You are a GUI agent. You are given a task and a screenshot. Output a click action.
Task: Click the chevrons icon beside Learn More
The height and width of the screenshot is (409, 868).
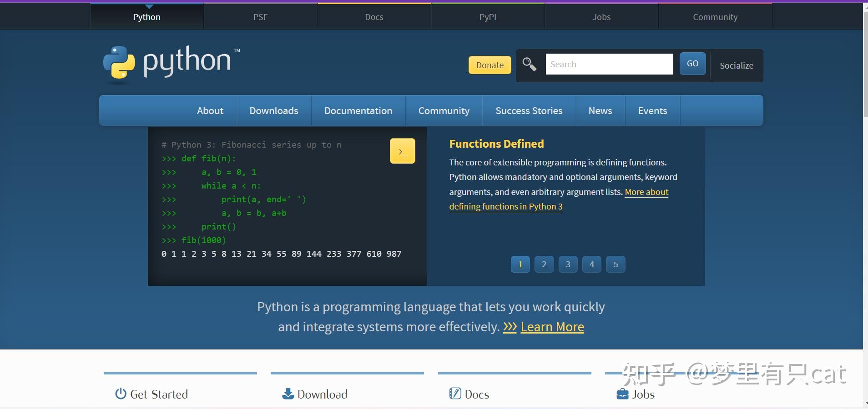(x=510, y=326)
